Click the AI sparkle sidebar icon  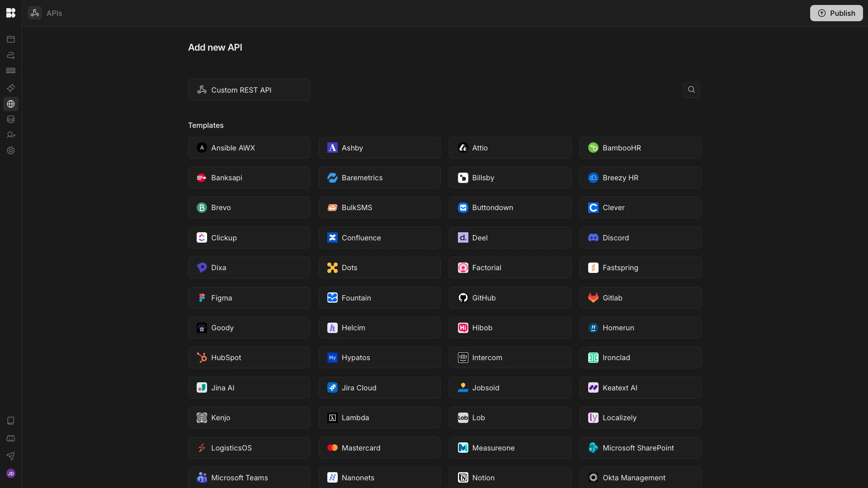pyautogui.click(x=11, y=88)
